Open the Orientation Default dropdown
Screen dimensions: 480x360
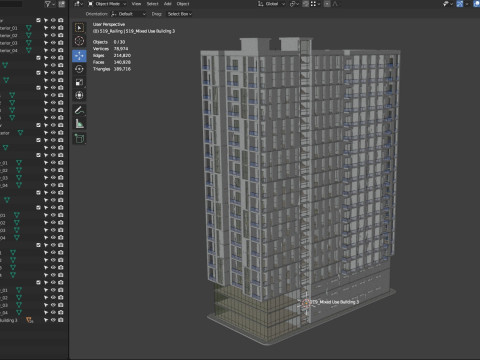(129, 14)
